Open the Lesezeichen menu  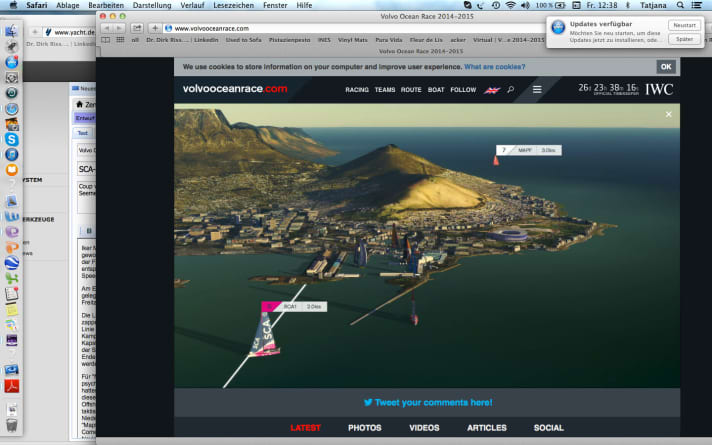(233, 5)
